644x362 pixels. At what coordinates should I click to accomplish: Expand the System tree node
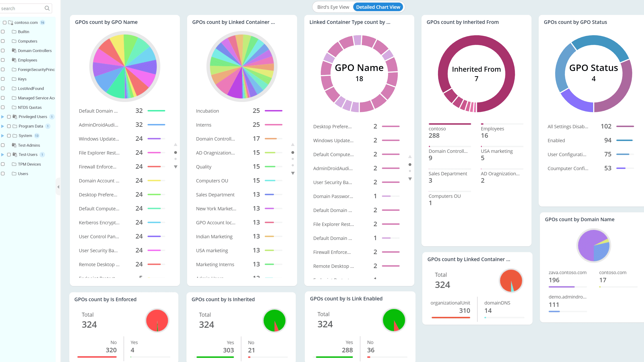3,136
